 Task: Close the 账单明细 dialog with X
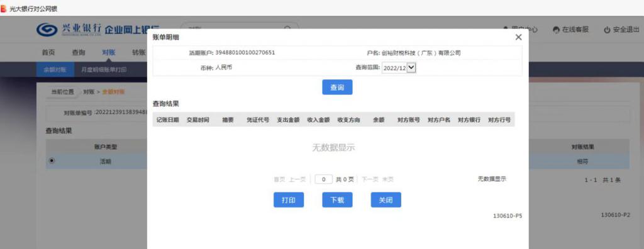tap(518, 37)
